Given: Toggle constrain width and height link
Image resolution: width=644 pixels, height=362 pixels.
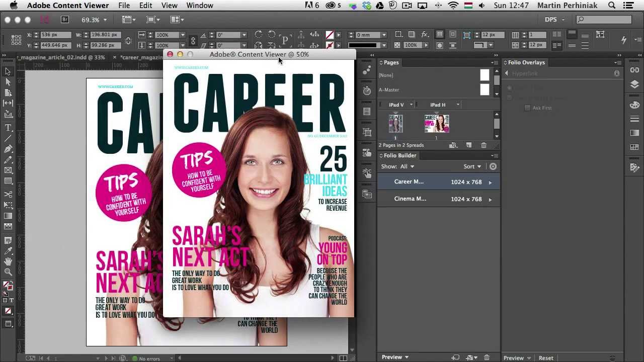Looking at the screenshot, I should click(x=128, y=40).
